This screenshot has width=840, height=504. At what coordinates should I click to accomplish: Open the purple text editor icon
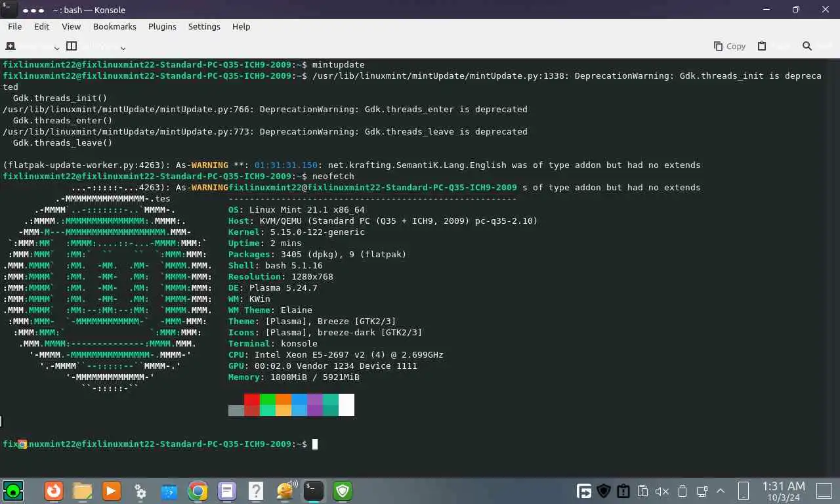pyautogui.click(x=226, y=490)
